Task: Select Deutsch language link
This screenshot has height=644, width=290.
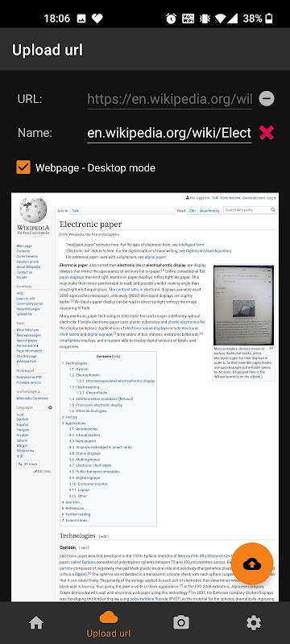Action: pyautogui.click(x=23, y=419)
